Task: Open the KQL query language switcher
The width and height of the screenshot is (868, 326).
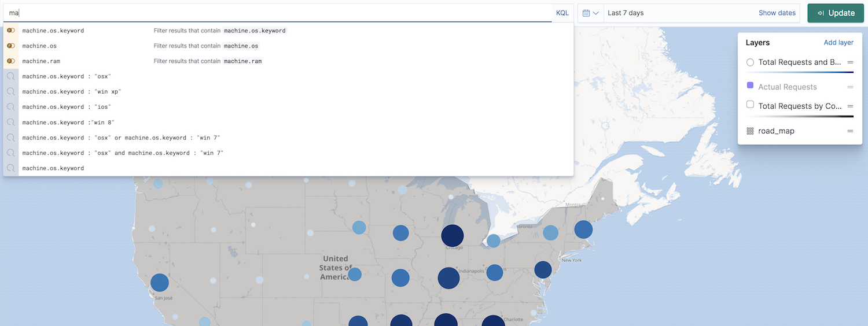Action: click(x=562, y=13)
